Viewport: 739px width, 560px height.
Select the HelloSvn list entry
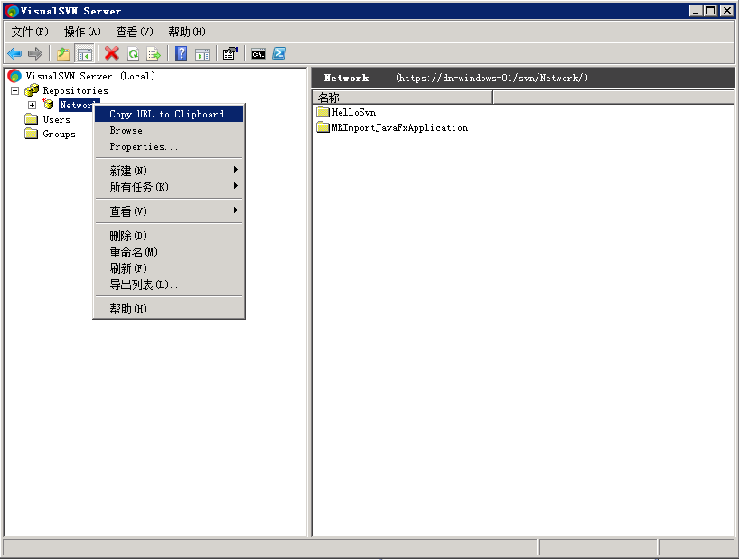354,112
